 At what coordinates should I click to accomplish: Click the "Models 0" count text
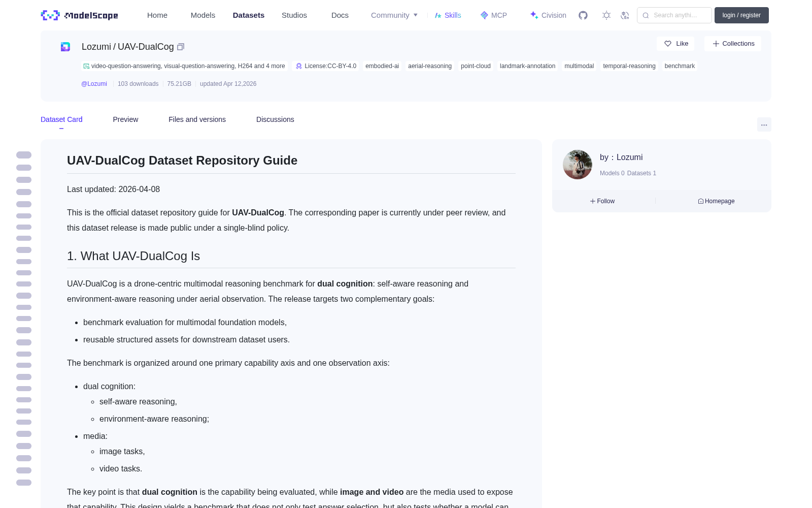tap(612, 173)
